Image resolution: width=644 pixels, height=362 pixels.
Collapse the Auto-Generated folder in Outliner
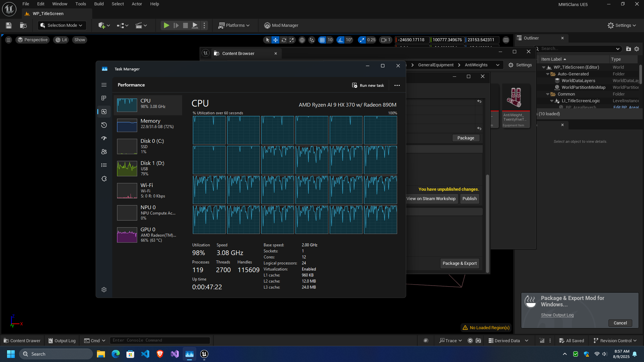click(x=548, y=74)
